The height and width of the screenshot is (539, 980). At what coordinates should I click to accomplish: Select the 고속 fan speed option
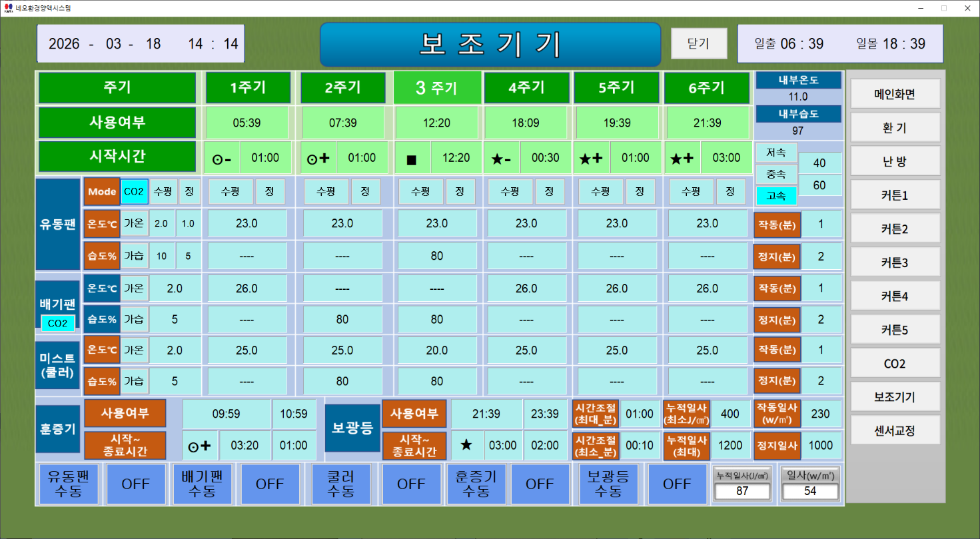coord(775,196)
